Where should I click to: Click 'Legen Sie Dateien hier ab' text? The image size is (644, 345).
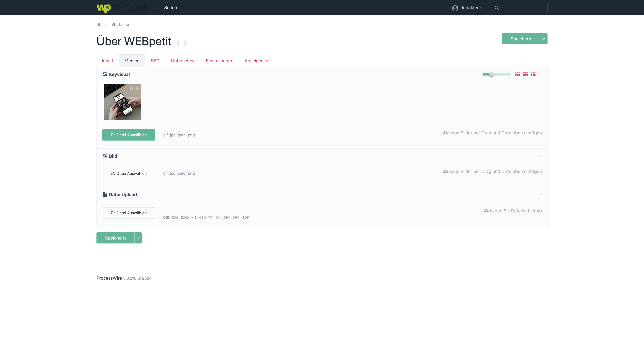tap(516, 211)
